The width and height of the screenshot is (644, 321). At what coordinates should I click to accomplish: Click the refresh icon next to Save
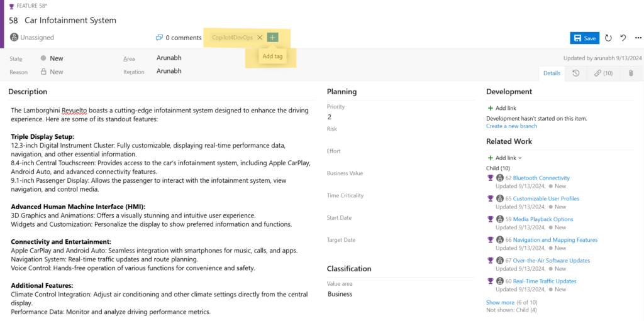point(609,38)
